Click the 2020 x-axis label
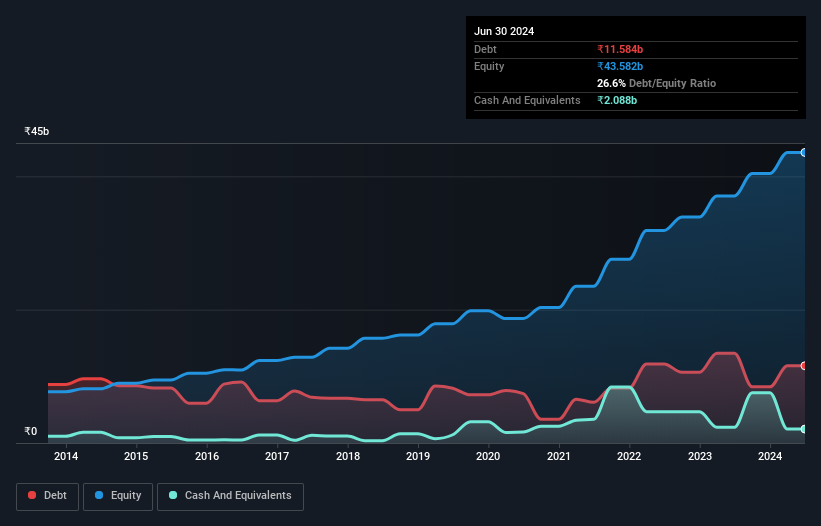This screenshot has height=526, width=821. 488,456
